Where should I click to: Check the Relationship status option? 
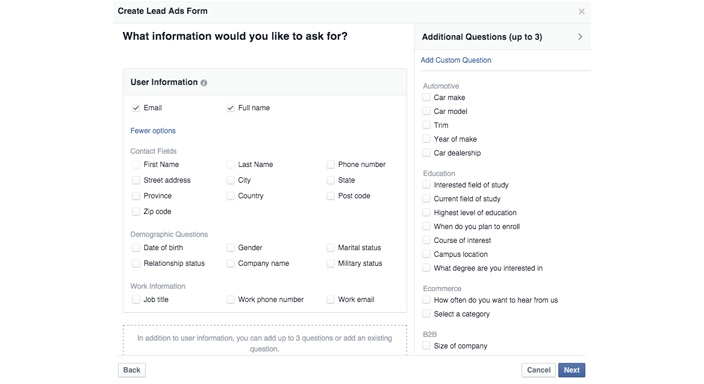click(x=136, y=263)
